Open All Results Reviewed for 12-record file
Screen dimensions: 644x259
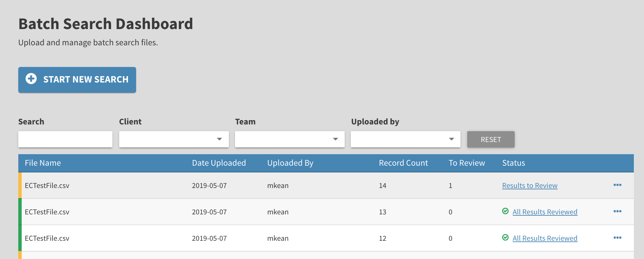(545, 238)
